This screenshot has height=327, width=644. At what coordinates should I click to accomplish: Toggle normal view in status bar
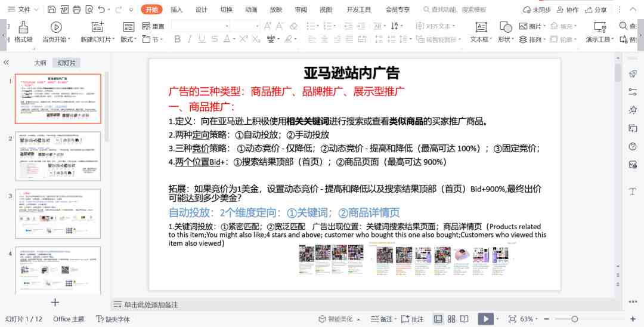438,319
